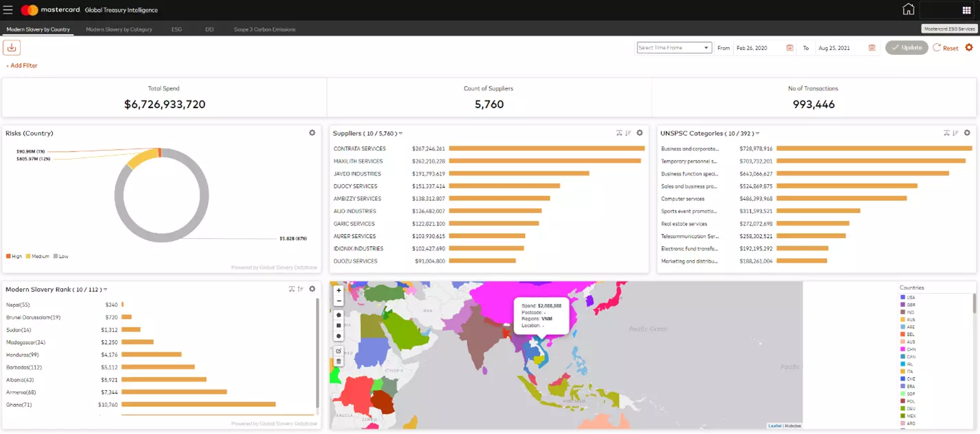This screenshot has width=980, height=434.
Task: Select the circle draw tool on map
Action: [x=339, y=335]
